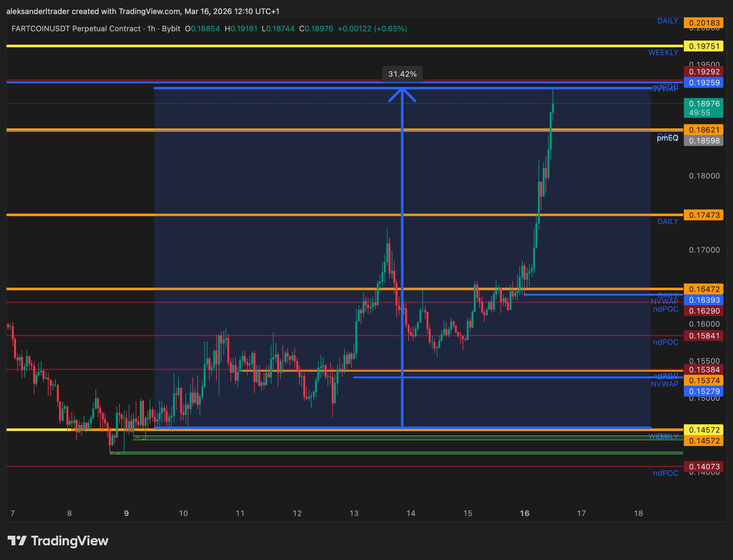
Task: Click the FARTCOINUSDT Perpetual Contract title
Action: click(76, 29)
